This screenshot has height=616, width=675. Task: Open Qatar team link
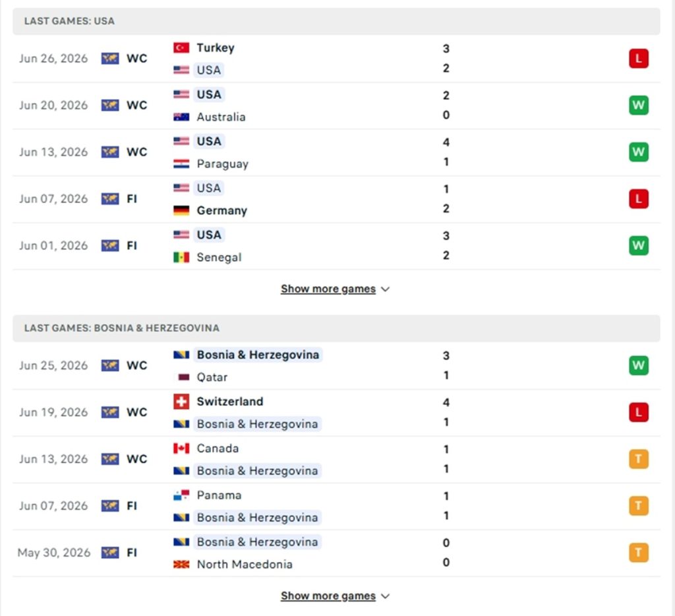point(212,377)
